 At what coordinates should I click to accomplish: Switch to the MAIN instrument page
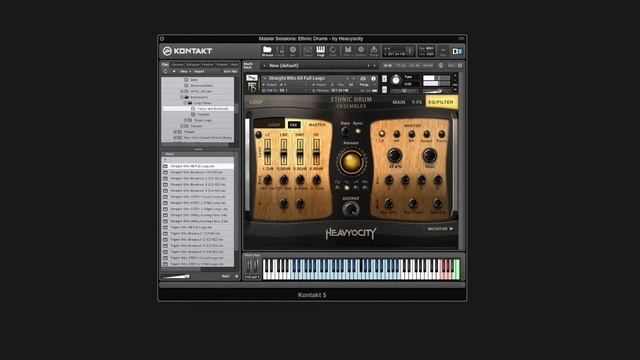[399, 102]
